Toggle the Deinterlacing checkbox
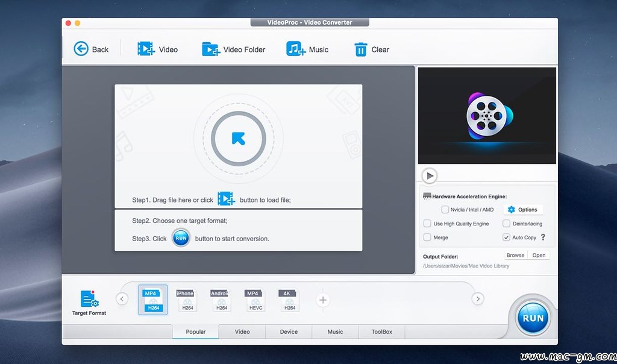The height and width of the screenshot is (364, 617). tap(506, 224)
